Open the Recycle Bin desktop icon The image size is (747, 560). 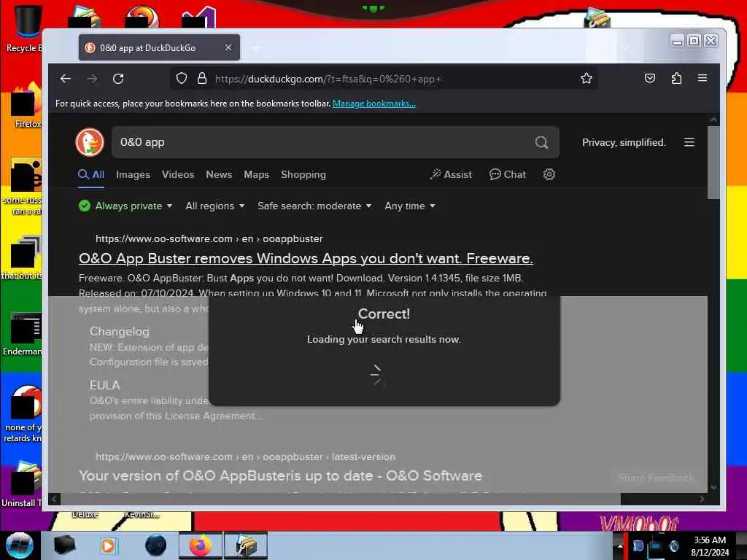[x=27, y=28]
